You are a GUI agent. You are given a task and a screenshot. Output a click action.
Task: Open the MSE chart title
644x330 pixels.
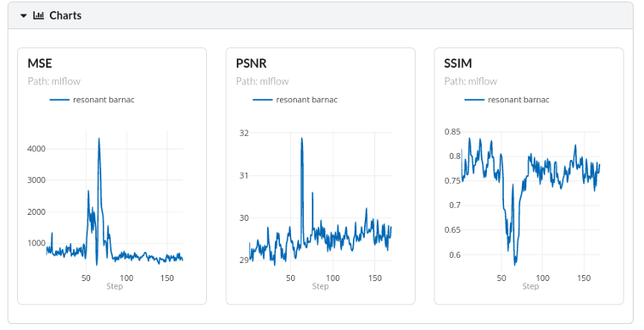point(39,64)
